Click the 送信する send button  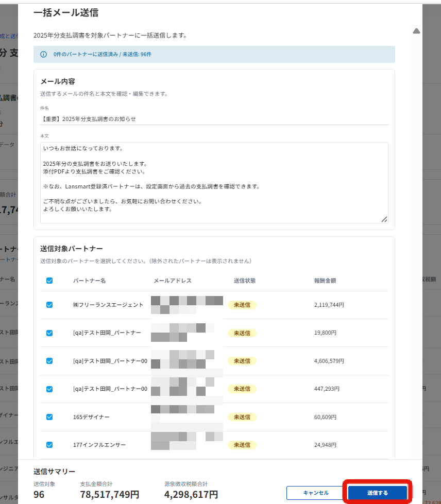(x=377, y=493)
